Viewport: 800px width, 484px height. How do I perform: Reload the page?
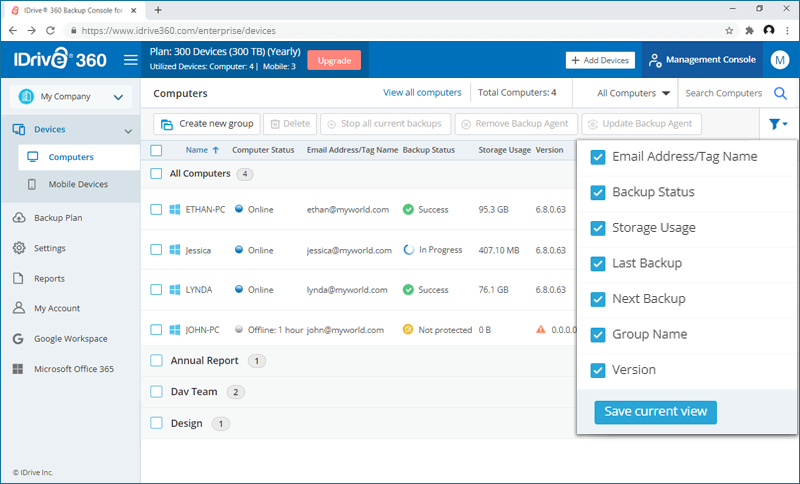tap(50, 31)
